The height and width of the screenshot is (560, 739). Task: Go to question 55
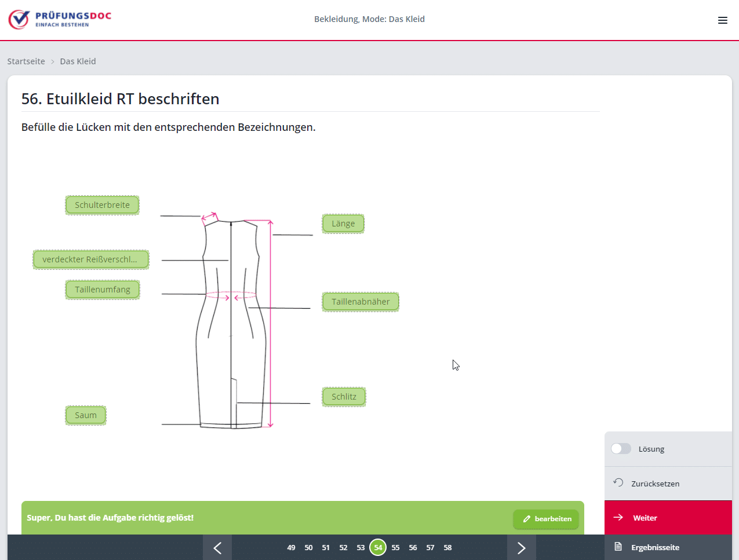click(x=395, y=548)
